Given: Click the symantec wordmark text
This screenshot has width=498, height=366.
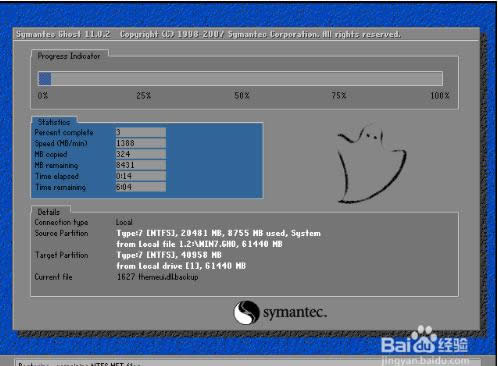Looking at the screenshot, I should point(295,313).
